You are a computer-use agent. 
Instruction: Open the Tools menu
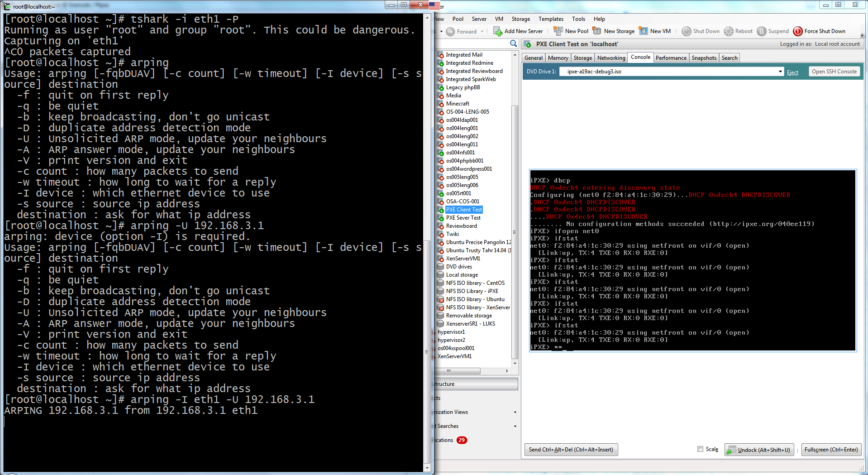(578, 19)
